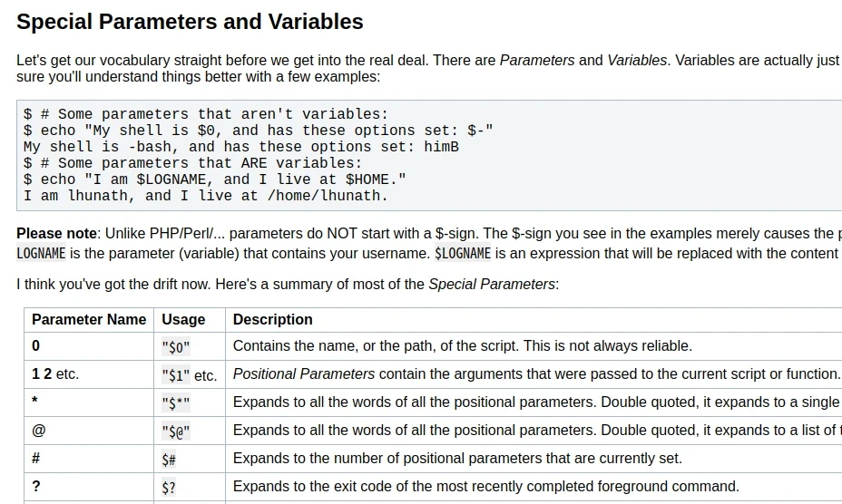The width and height of the screenshot is (842, 504).
Task: Click the inline code "$LOGNAME" in the note paragraph
Action: [463, 254]
